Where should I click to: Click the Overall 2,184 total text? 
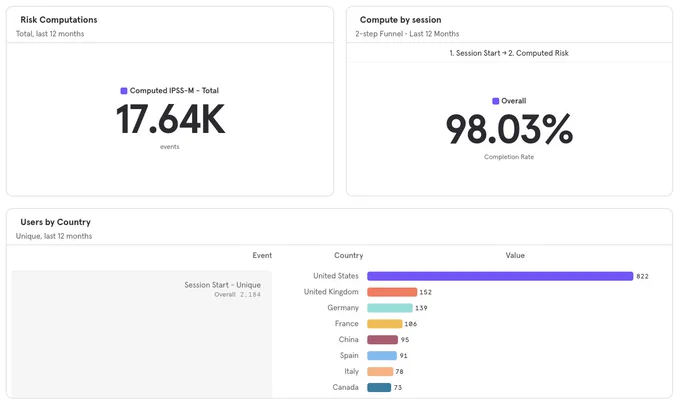coord(238,295)
